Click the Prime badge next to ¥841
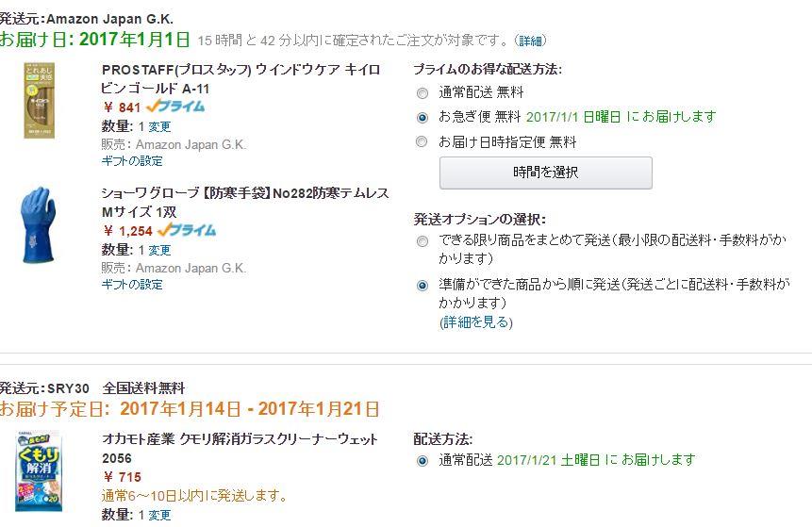This screenshot has height=527, width=812. point(175,107)
